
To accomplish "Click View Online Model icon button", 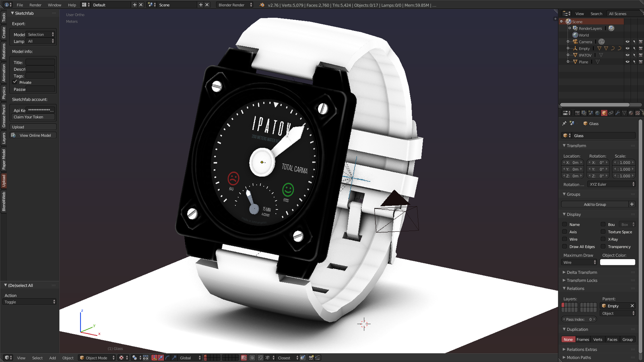I will click(x=33, y=135).
